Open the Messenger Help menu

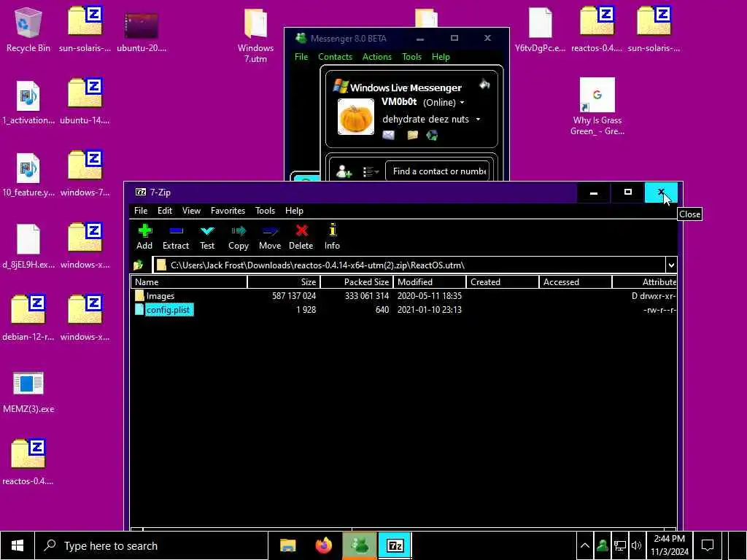click(x=441, y=57)
